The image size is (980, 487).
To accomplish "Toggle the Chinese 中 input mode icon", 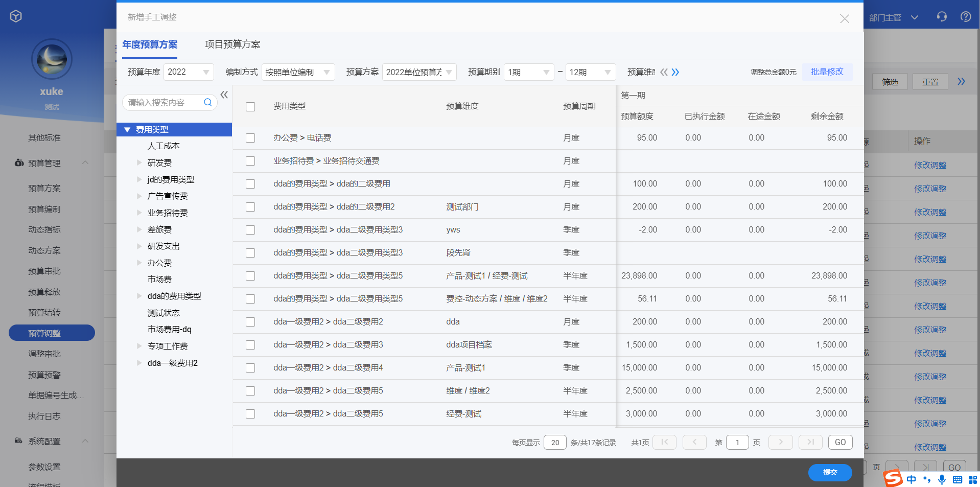I will click(912, 479).
